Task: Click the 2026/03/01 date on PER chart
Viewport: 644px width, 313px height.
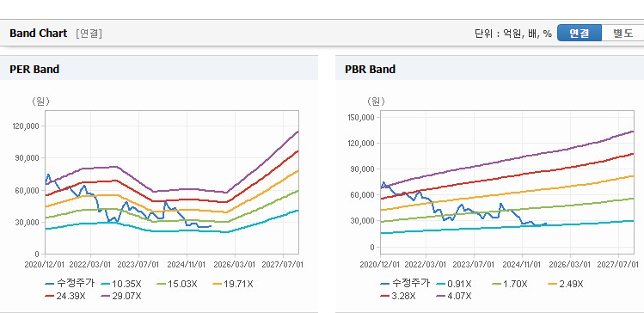Action: point(235,264)
